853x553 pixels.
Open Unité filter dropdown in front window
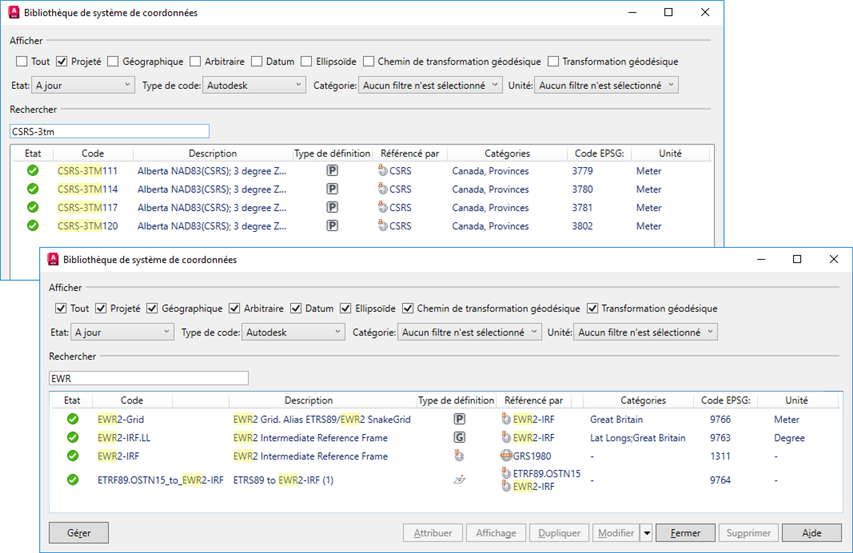645,332
